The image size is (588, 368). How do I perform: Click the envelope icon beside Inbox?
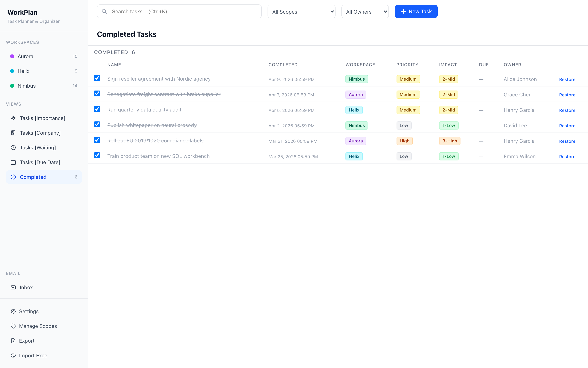click(x=13, y=287)
